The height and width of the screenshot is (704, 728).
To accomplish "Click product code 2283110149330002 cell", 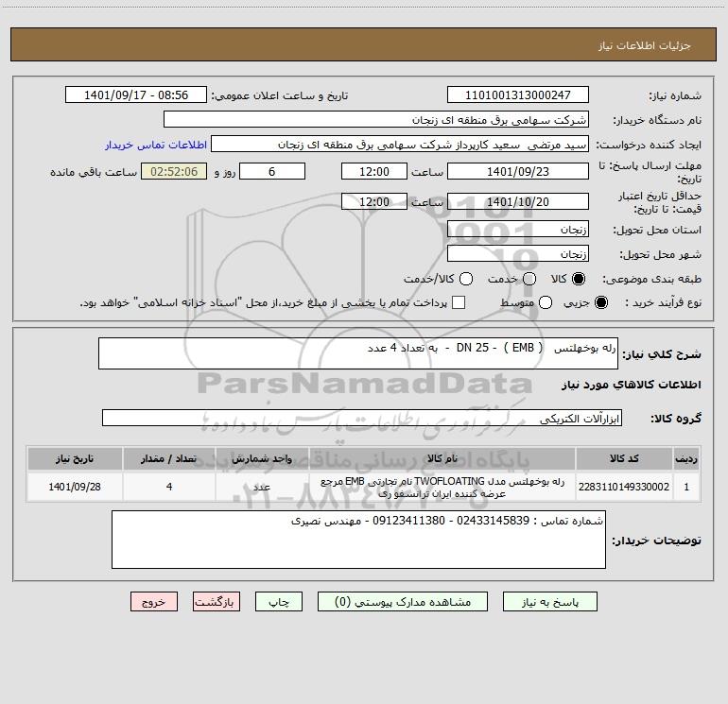I will (x=624, y=487).
